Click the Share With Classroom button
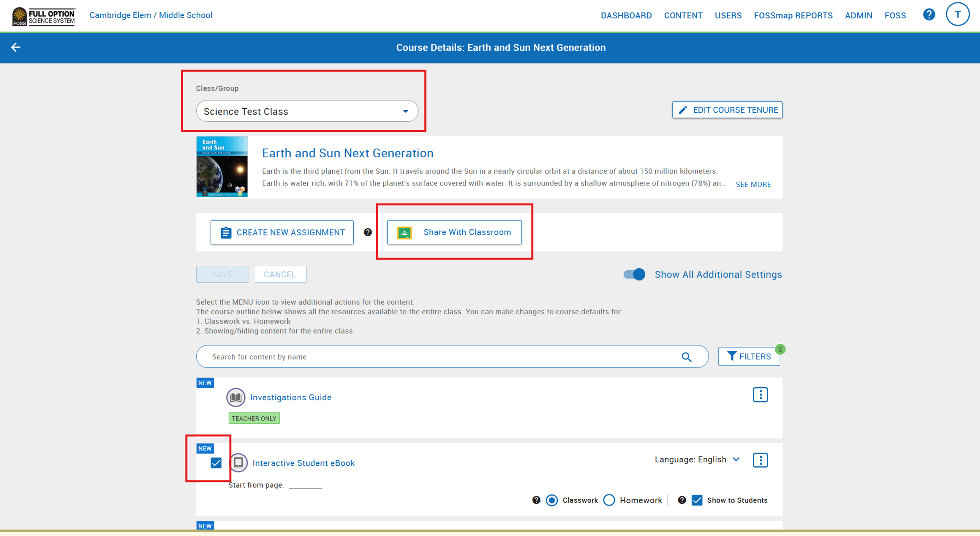The height and width of the screenshot is (536, 980). tap(454, 232)
